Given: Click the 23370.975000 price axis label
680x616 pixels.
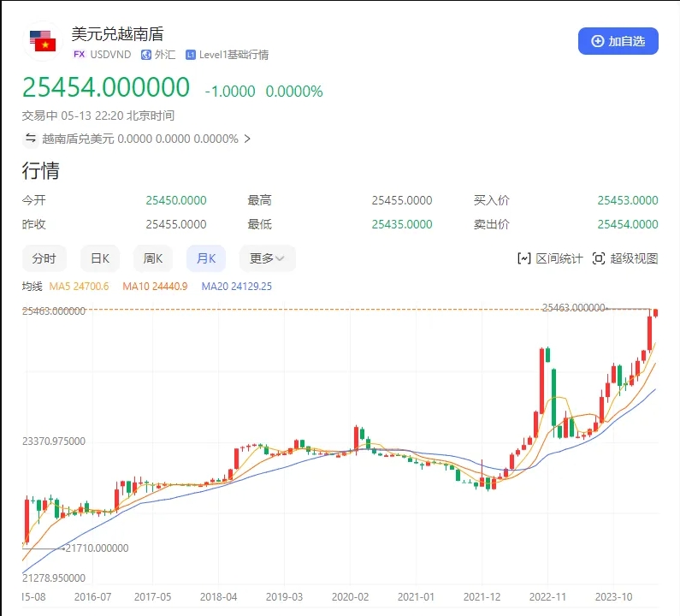Looking at the screenshot, I should tap(54, 441).
